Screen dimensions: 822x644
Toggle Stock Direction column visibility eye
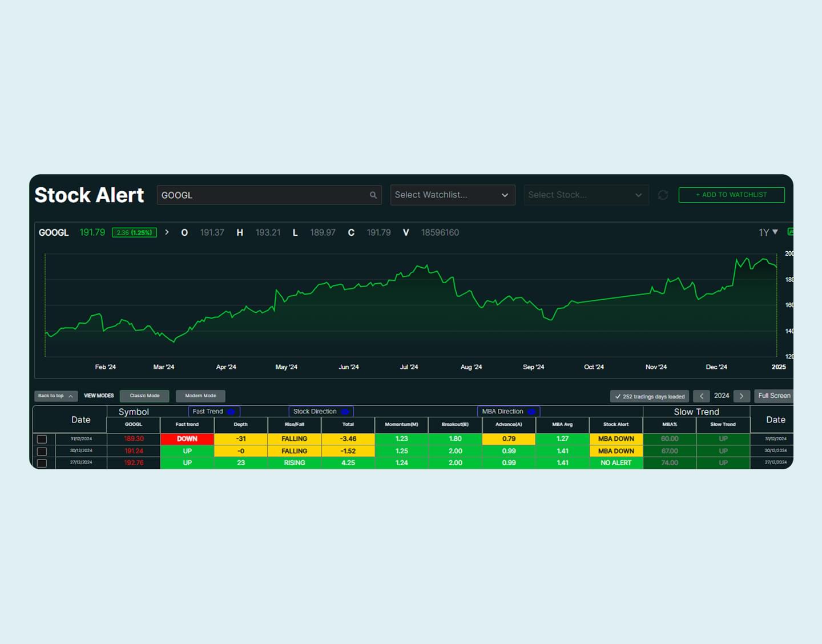coord(345,412)
